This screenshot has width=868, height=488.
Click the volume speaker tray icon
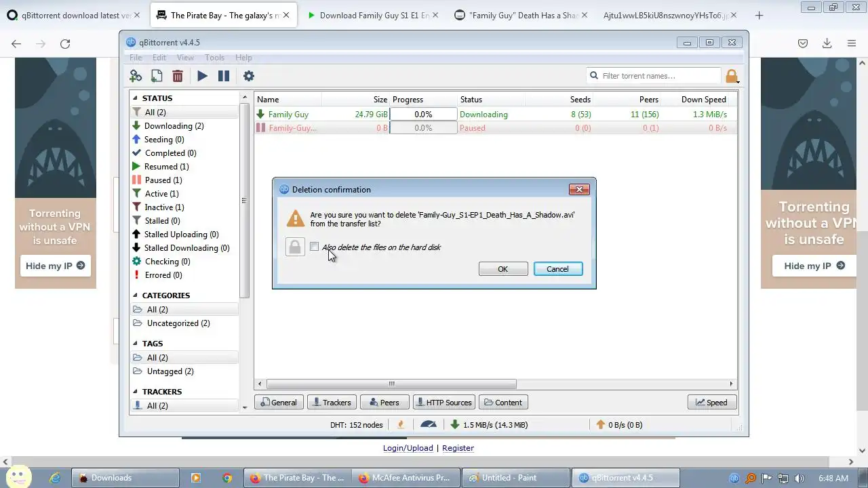point(800,478)
